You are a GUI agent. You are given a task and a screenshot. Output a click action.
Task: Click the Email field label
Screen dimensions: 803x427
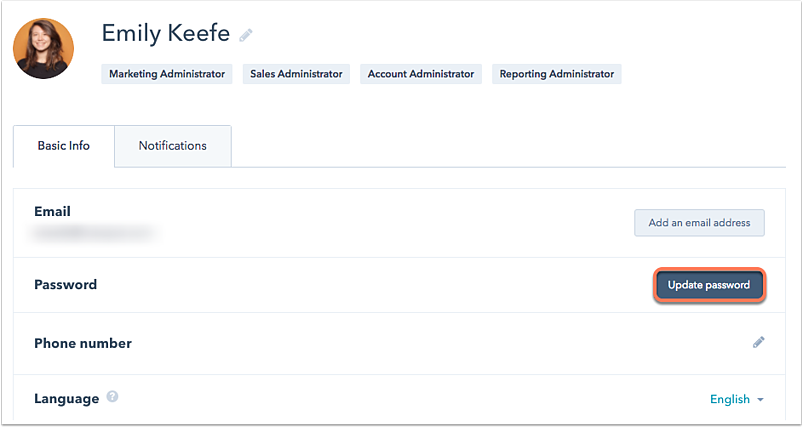point(52,212)
